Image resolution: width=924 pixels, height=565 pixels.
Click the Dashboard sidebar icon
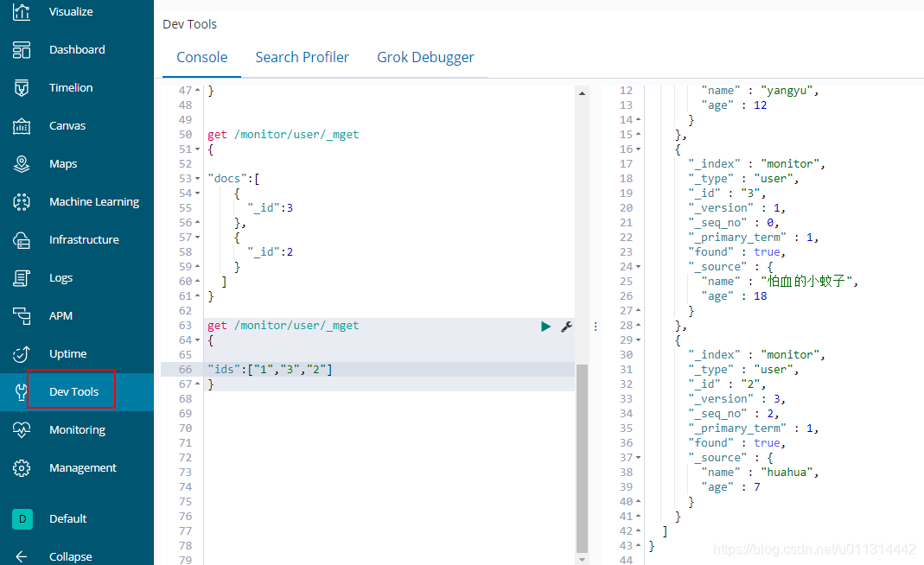pos(22,50)
